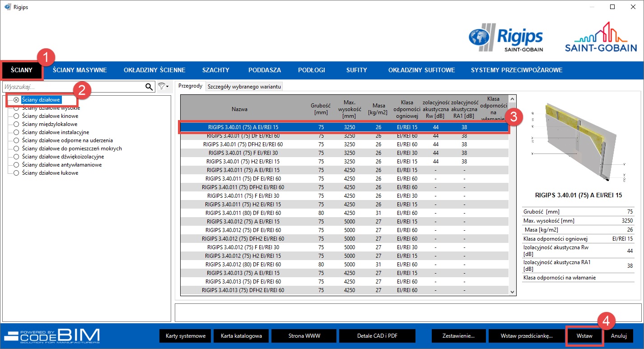This screenshot has height=349, width=644.
Task: Click table scrollbar up arrow
Action: point(512,98)
